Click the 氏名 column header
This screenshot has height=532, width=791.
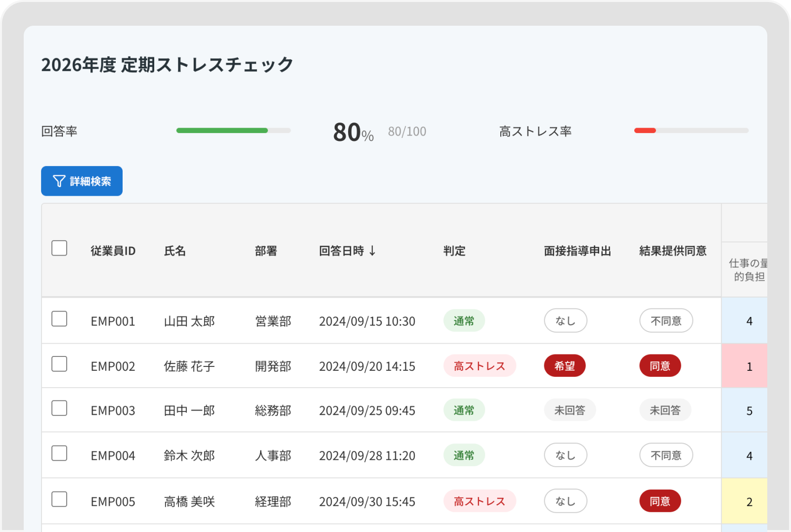[175, 251]
